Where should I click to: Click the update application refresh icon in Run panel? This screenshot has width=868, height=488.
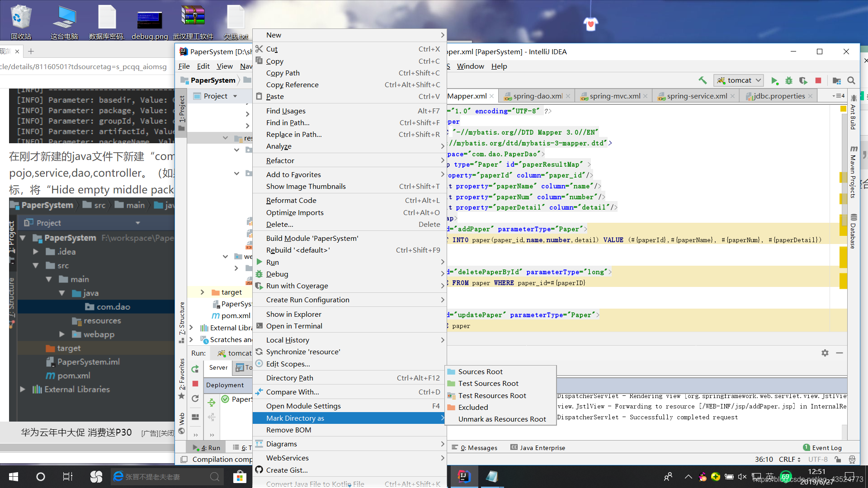pyautogui.click(x=195, y=399)
